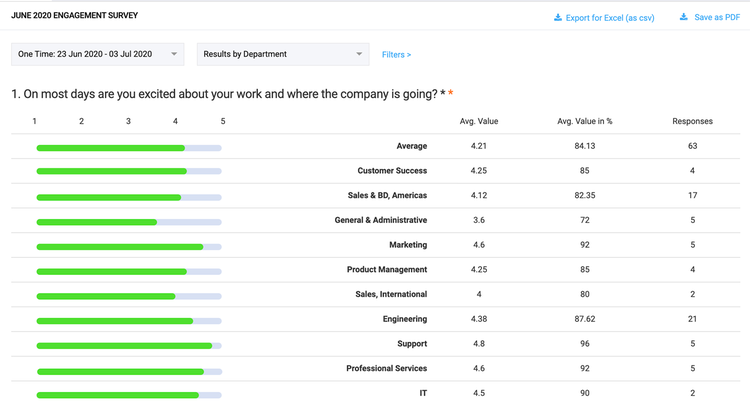Open the date range dropdown

(x=97, y=54)
